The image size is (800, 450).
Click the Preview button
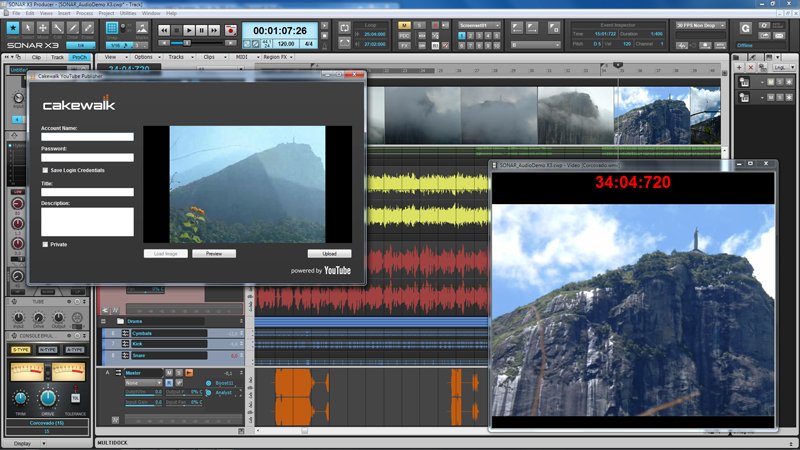[x=214, y=254]
